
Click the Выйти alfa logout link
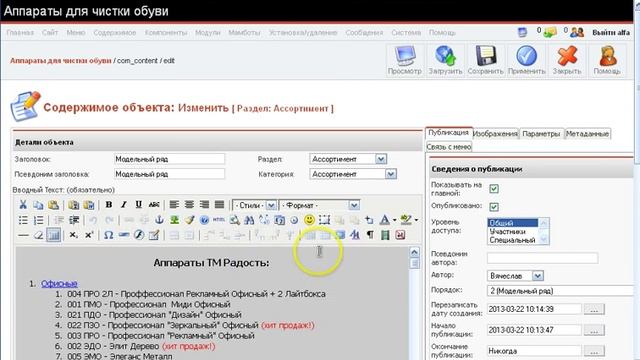pyautogui.click(x=611, y=33)
